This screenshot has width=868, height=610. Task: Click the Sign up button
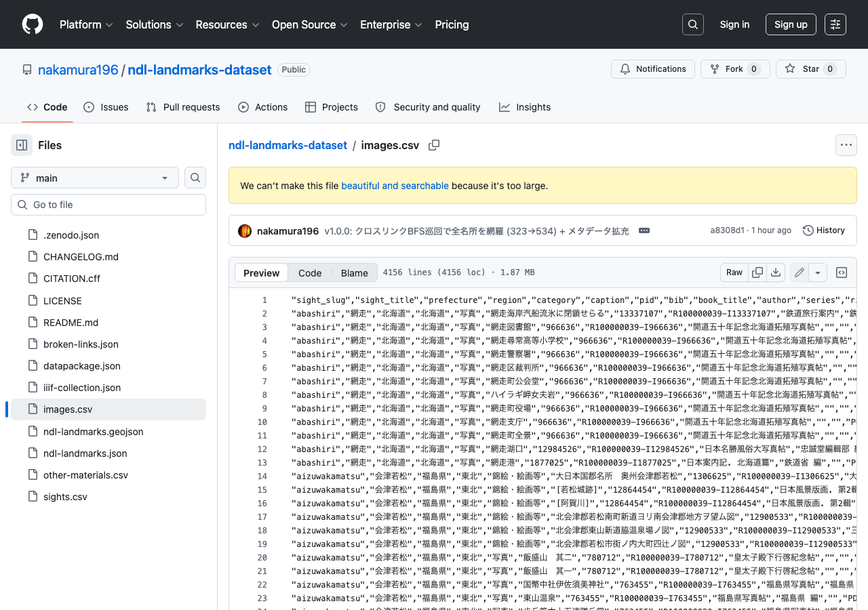791,24
